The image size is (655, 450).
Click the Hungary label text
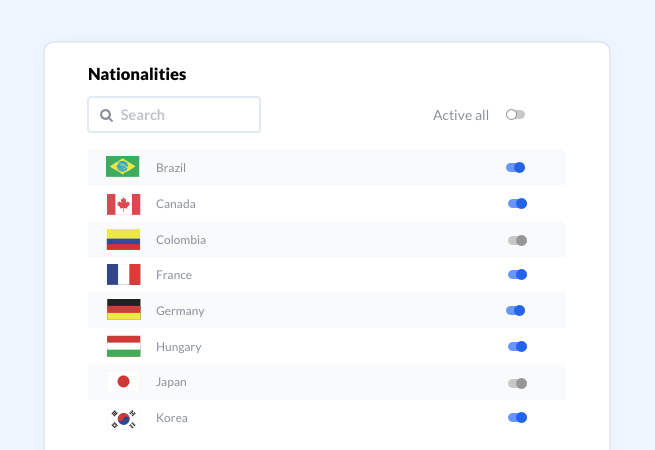(179, 347)
